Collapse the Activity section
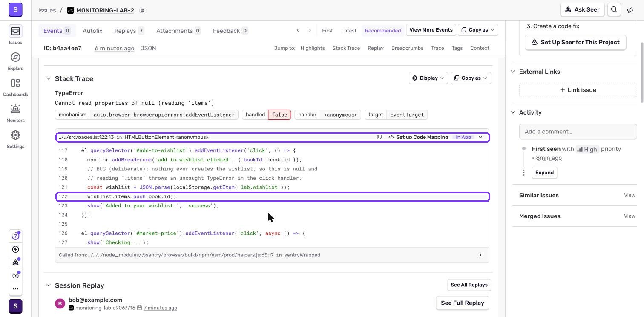Screen dimensions: 644x317 (x=513, y=112)
